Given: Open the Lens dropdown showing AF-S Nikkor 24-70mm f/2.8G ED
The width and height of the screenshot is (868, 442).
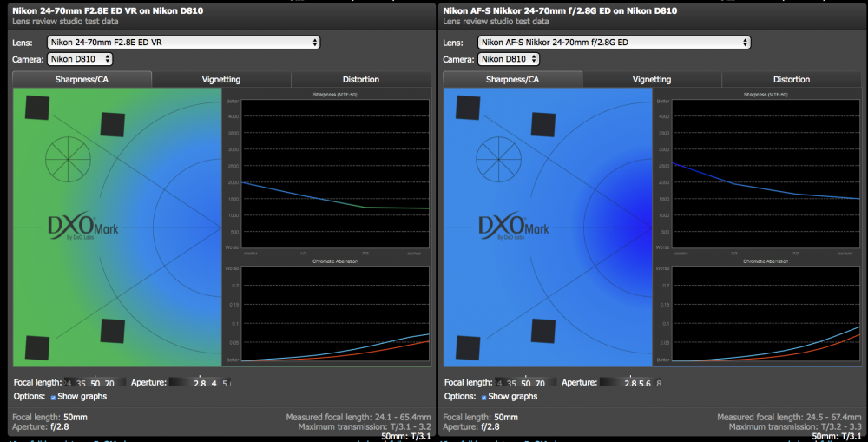Looking at the screenshot, I should (614, 42).
